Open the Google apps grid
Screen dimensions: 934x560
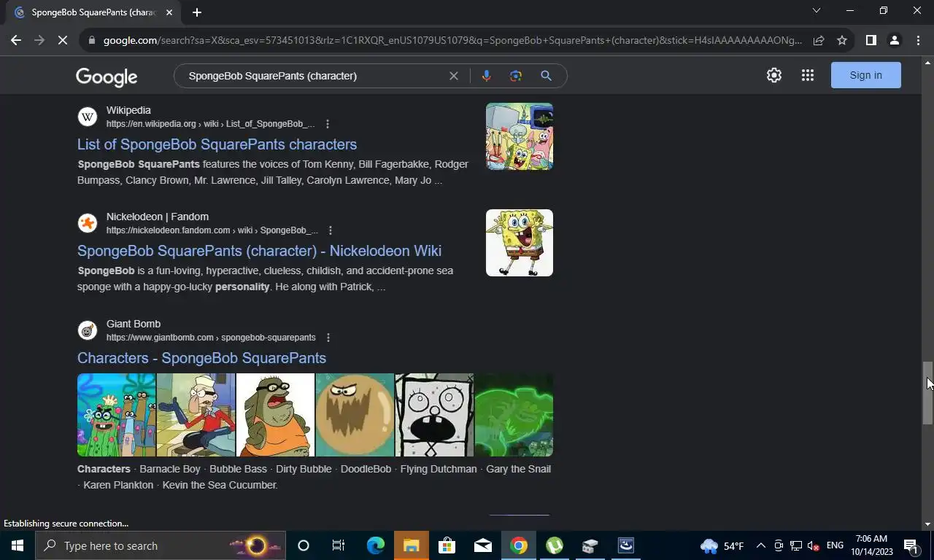808,75
